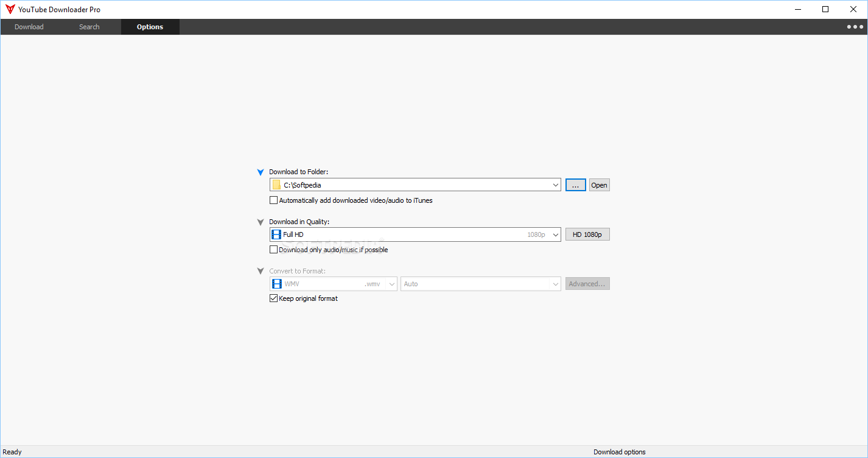Viewport: 868px width, 458px height.
Task: Switch to the Search tab
Action: (x=89, y=27)
